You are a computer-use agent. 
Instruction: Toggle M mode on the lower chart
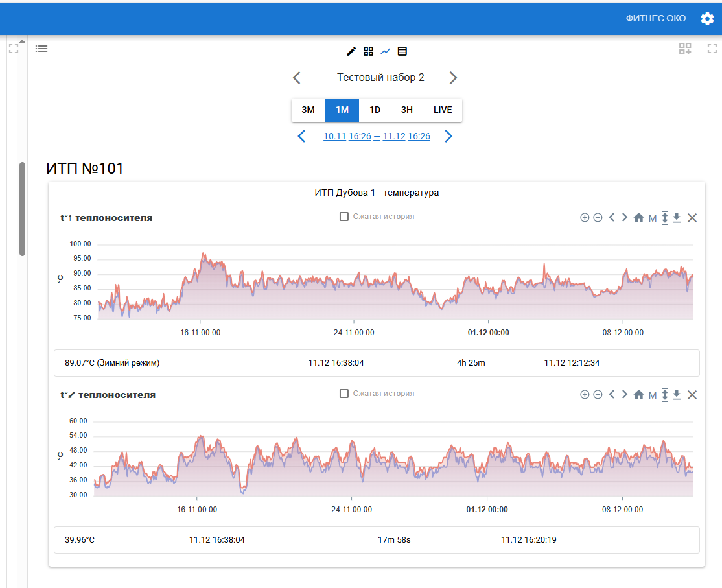[653, 395]
